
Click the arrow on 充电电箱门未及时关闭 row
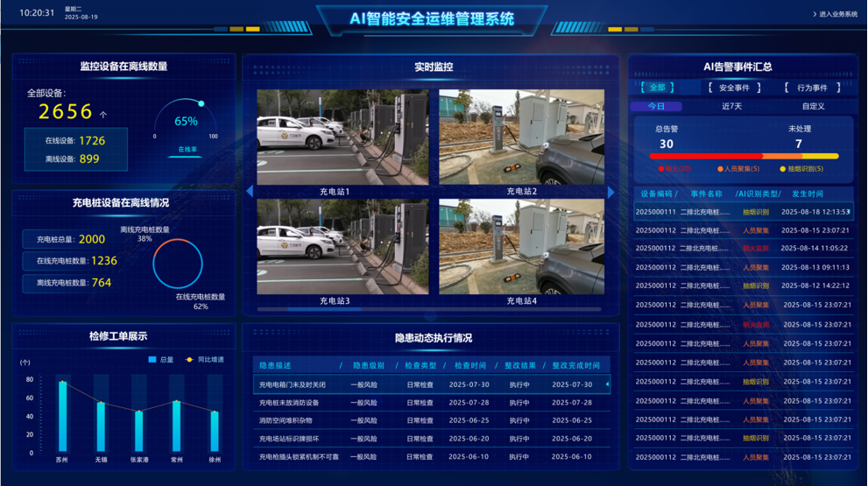[x=607, y=384]
